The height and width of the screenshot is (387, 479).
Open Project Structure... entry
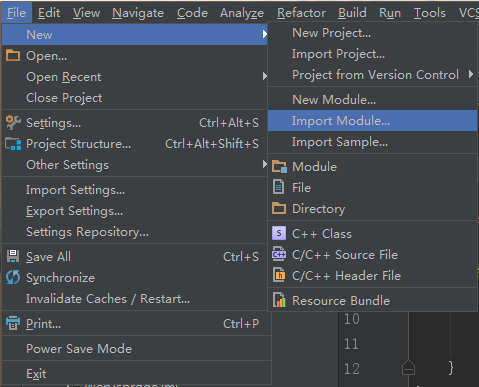click(135, 144)
